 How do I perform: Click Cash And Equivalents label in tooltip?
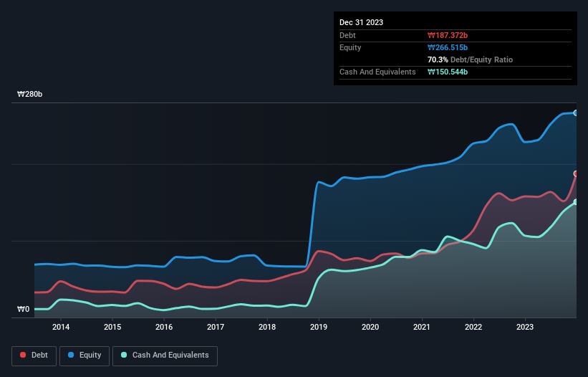pos(377,72)
